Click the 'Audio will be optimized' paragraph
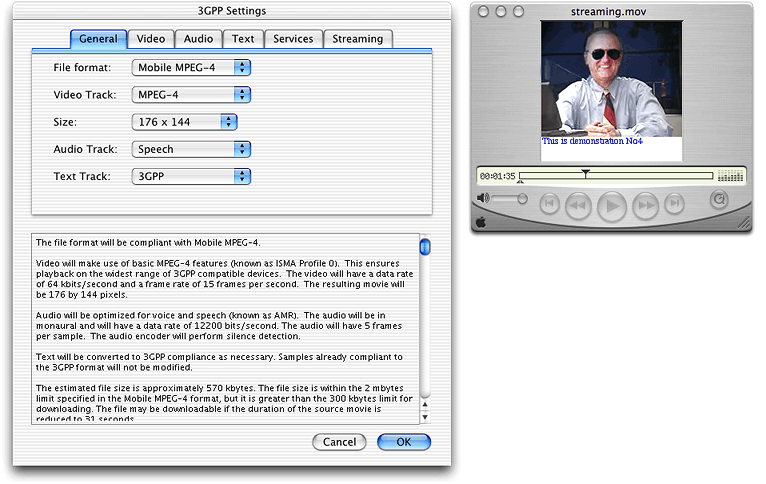The height and width of the screenshot is (484, 766). tap(219, 326)
